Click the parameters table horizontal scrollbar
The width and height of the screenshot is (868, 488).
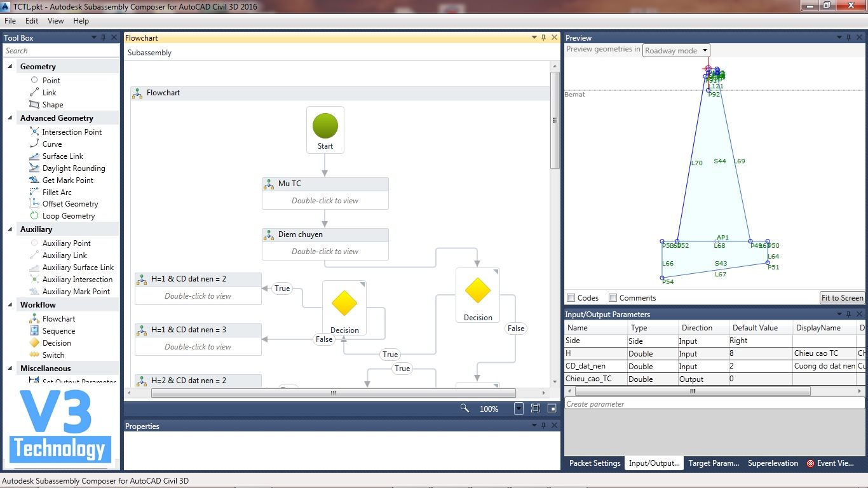[693, 391]
